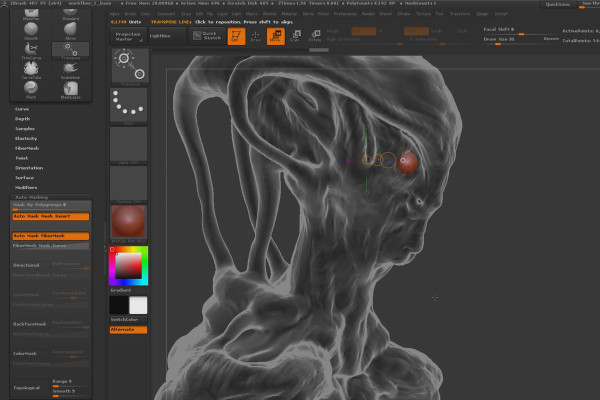Expand the Surface section
This screenshot has width=600, height=400.
click(x=24, y=178)
